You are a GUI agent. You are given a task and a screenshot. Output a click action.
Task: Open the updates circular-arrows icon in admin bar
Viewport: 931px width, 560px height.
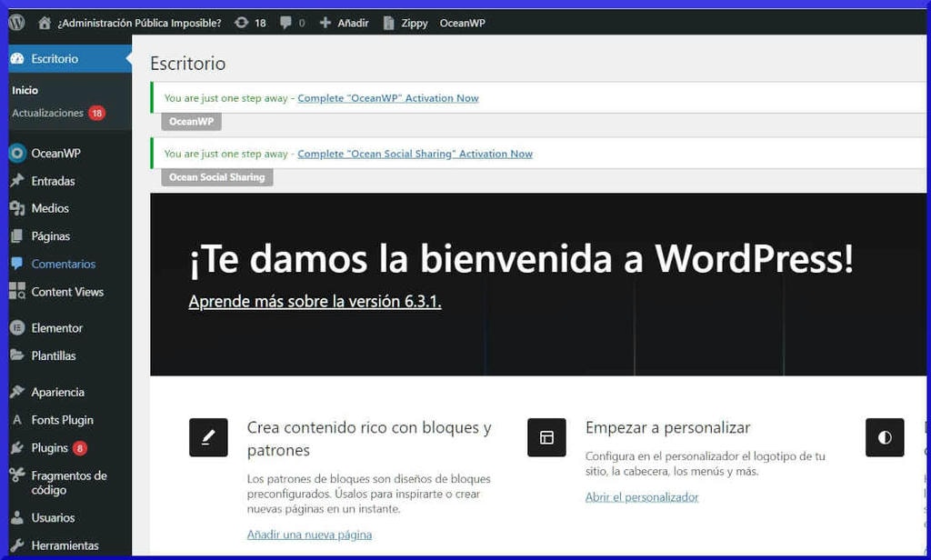click(241, 23)
